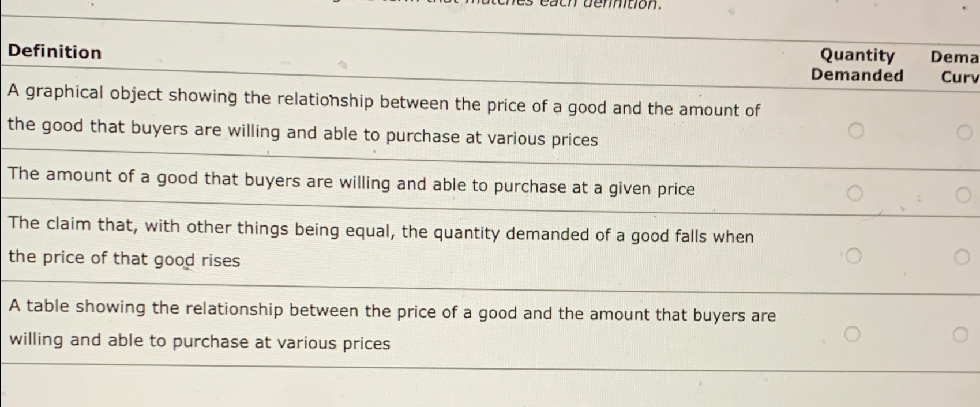The width and height of the screenshot is (980, 407).
Task: Click the line starting 'the good that buyers'
Action: (x=303, y=133)
